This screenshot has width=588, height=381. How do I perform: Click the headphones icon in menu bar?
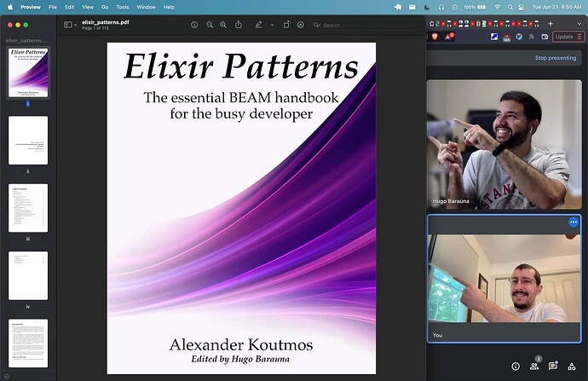[x=441, y=7]
